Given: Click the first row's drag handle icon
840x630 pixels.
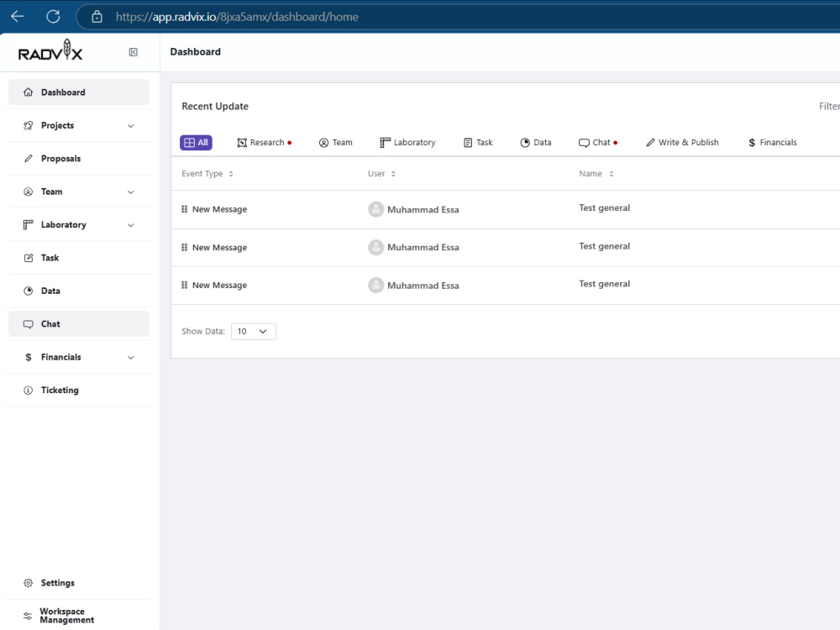Looking at the screenshot, I should click(x=184, y=209).
